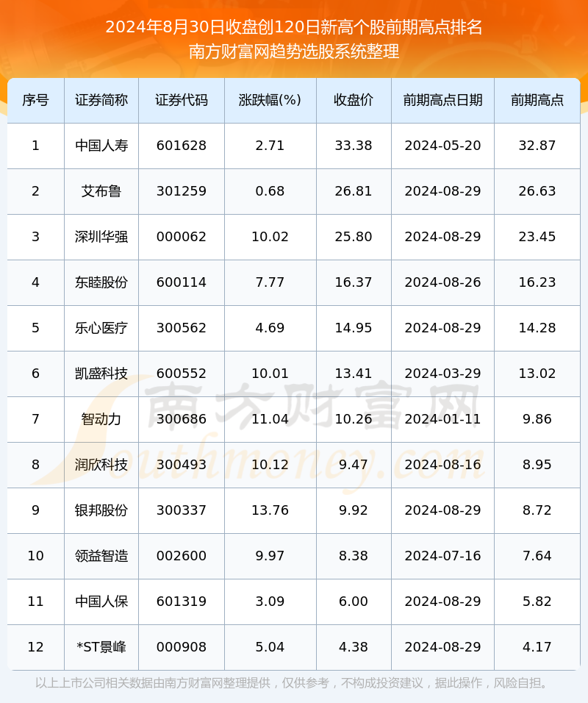Select stock code 000908
The image size is (588, 703).
182,647
